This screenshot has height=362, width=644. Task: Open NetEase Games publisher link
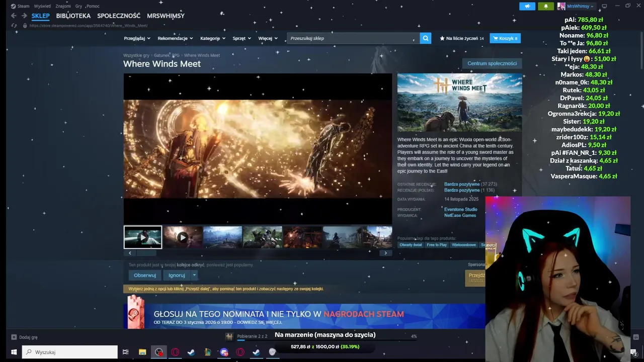point(460,215)
